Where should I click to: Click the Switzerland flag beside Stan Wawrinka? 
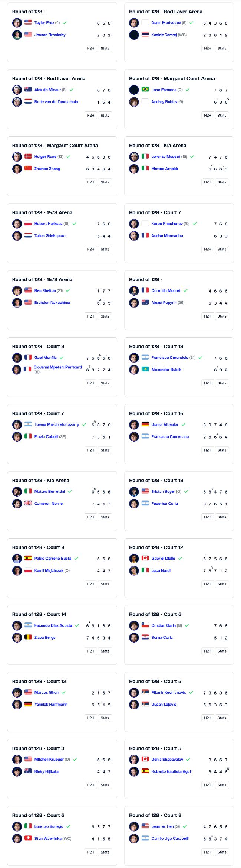tap(28, 838)
